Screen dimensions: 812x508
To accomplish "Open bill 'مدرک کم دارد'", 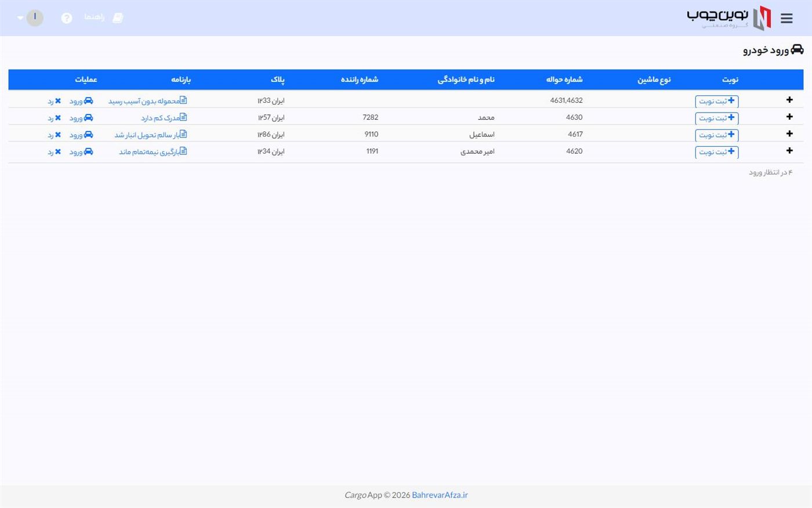I will [164, 118].
